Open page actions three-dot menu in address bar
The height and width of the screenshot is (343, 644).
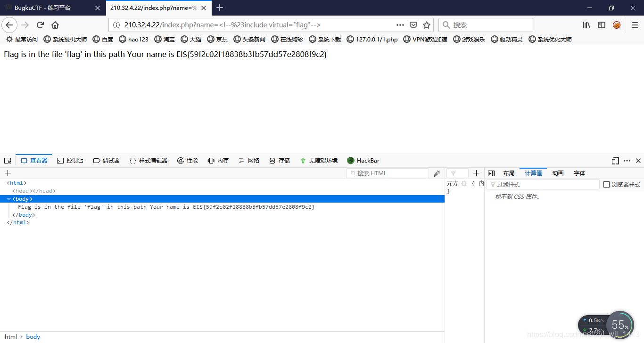(x=400, y=25)
